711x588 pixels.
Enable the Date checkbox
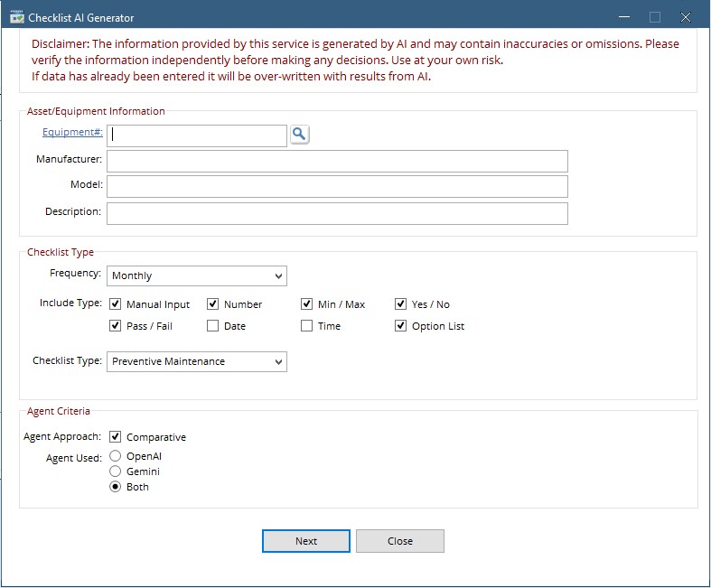(212, 325)
